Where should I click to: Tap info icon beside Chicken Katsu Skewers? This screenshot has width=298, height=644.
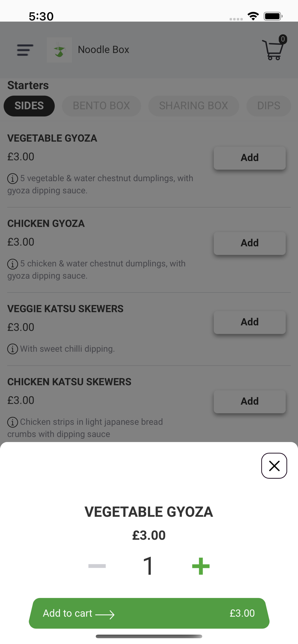click(13, 422)
